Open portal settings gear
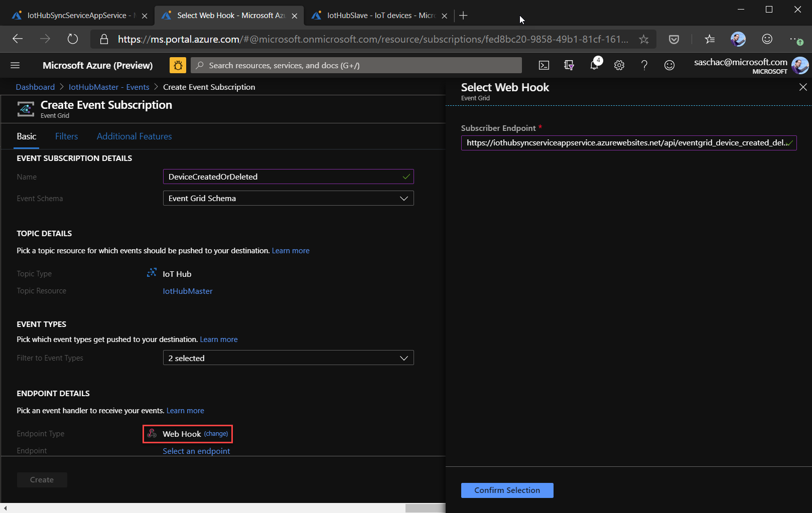Viewport: 812px width, 513px height. (x=619, y=65)
